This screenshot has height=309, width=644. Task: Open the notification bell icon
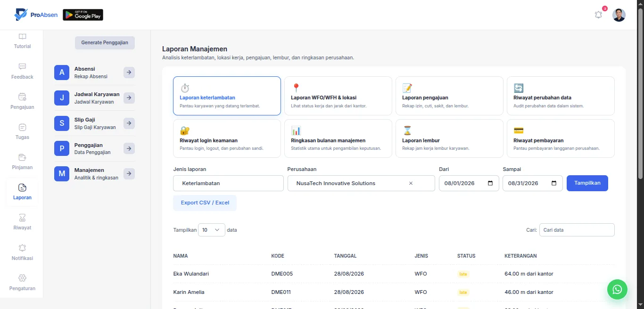tap(598, 15)
